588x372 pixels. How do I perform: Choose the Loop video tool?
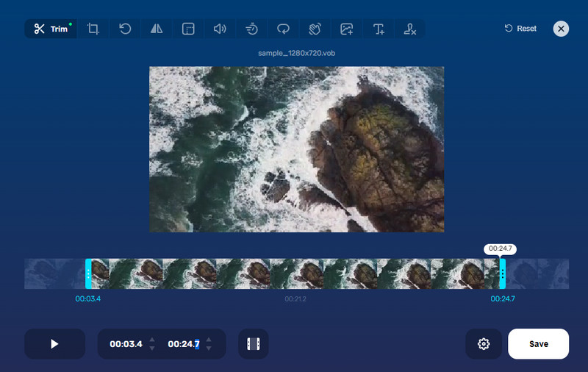[x=283, y=29]
